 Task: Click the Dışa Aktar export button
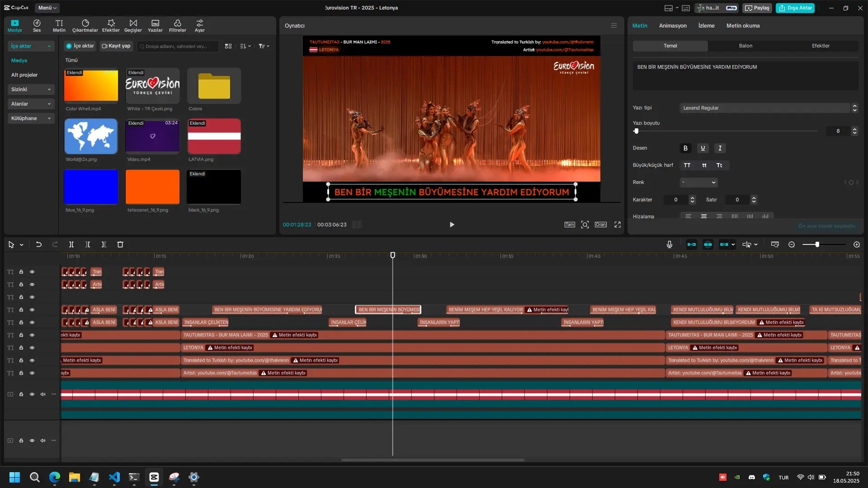[x=795, y=8]
